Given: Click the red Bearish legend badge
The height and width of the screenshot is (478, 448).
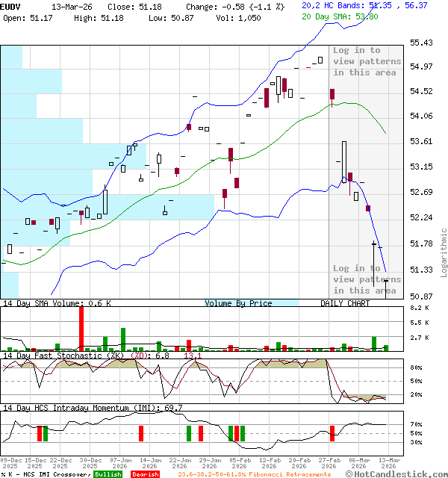Looking at the screenshot, I should point(145,474).
